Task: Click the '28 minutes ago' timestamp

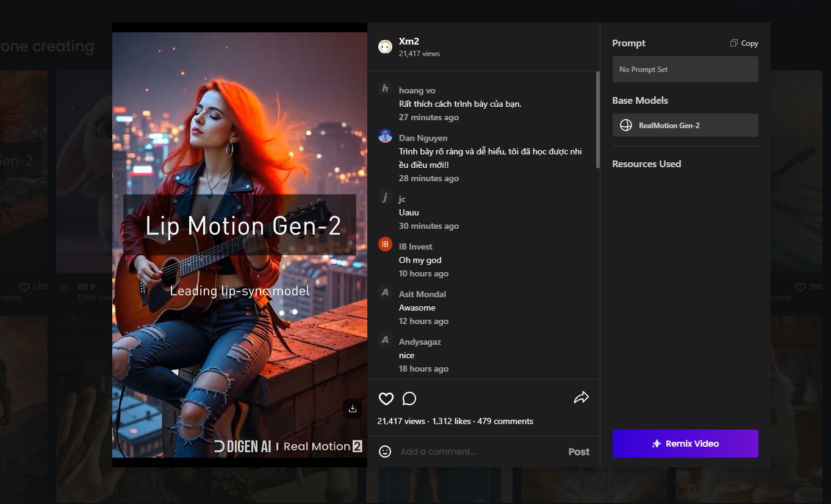Action: click(x=429, y=178)
